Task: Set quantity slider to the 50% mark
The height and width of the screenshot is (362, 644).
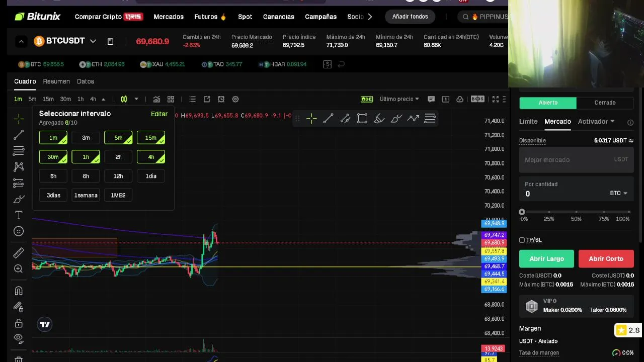Action: pos(576,212)
